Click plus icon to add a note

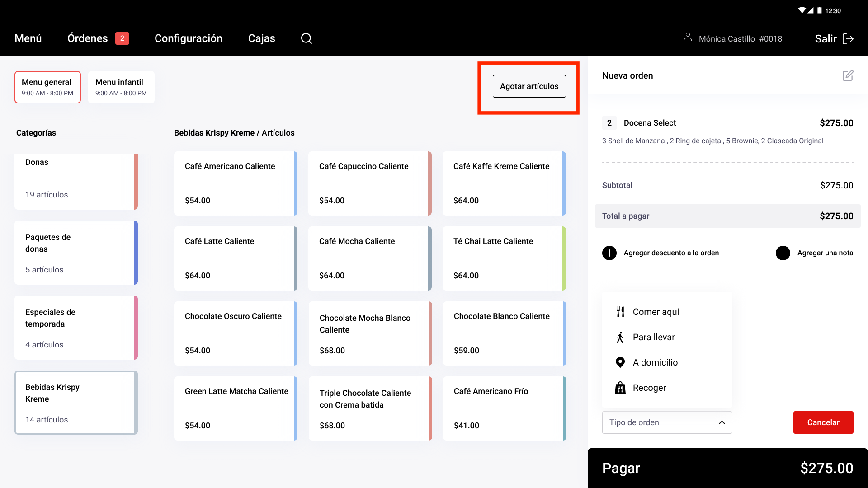pyautogui.click(x=783, y=253)
